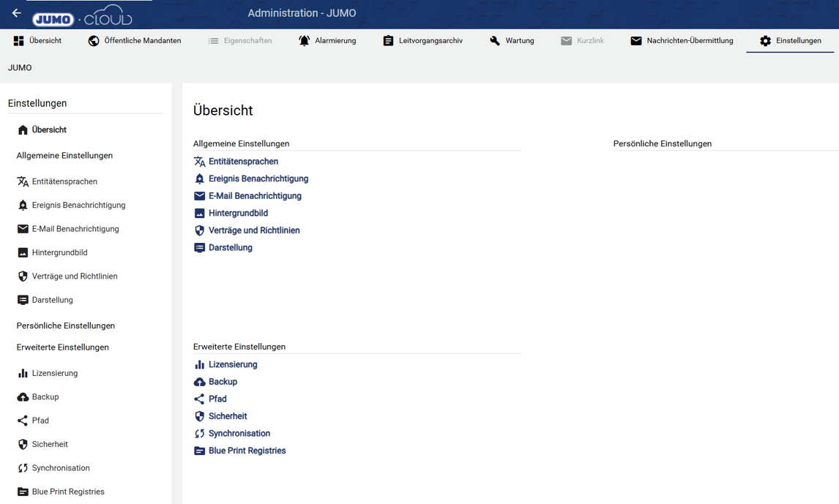Viewport: 839px width, 504px height.
Task: Click the wrench icon beside Wartung
Action: tap(495, 41)
